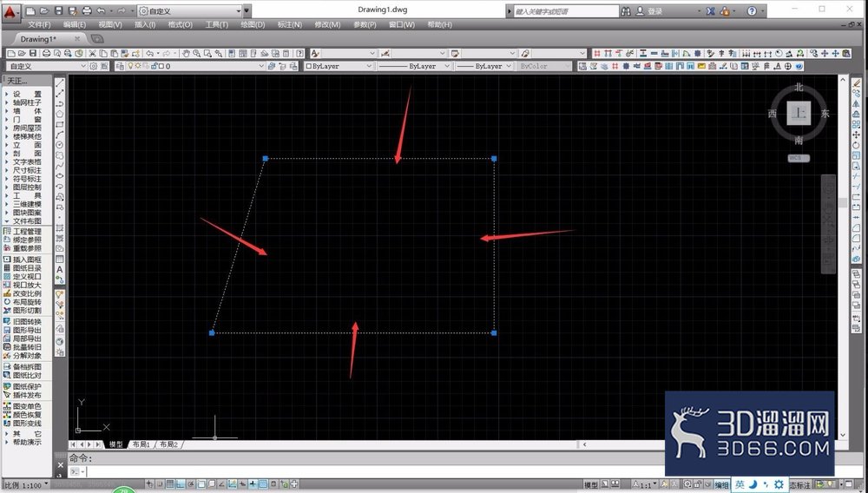Click the workspace settings gear next to 自定义

[x=94, y=66]
